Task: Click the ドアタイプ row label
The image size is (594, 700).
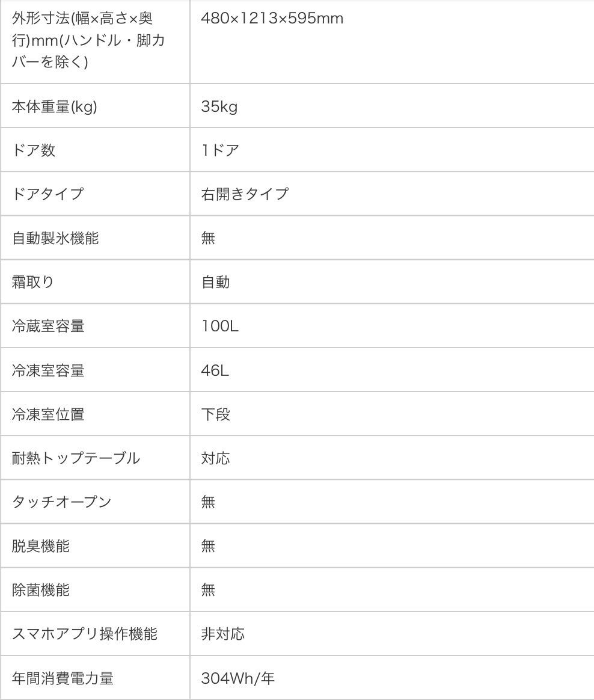Action: 47,194
